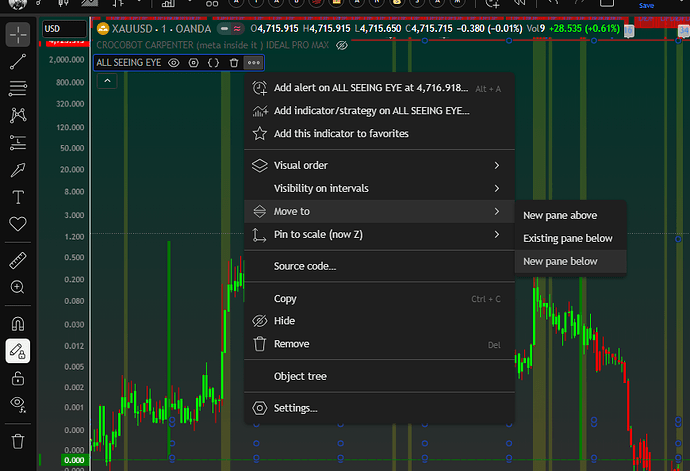Open the USD currency selector
690x471 pixels.
click(x=64, y=29)
